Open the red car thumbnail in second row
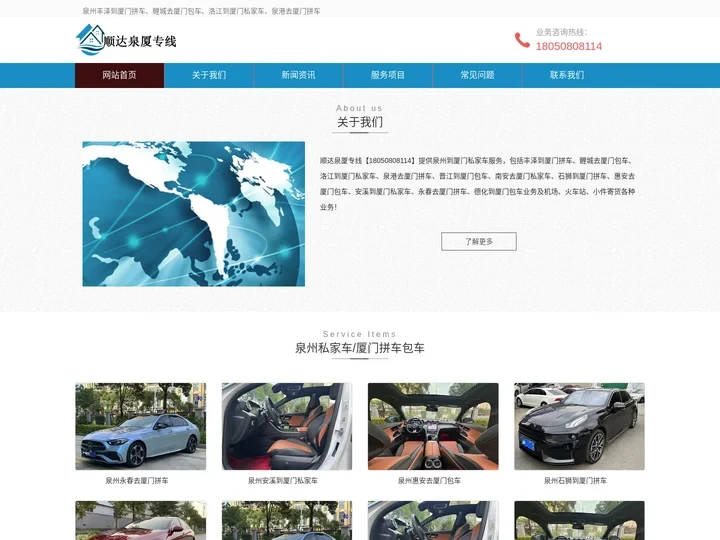This screenshot has width=720, height=540. (141, 520)
